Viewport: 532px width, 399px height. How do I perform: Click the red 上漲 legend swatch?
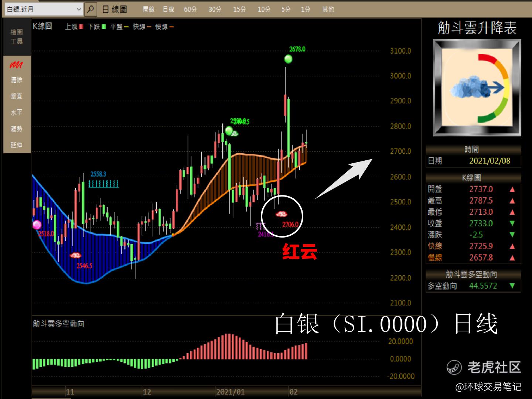point(81,27)
